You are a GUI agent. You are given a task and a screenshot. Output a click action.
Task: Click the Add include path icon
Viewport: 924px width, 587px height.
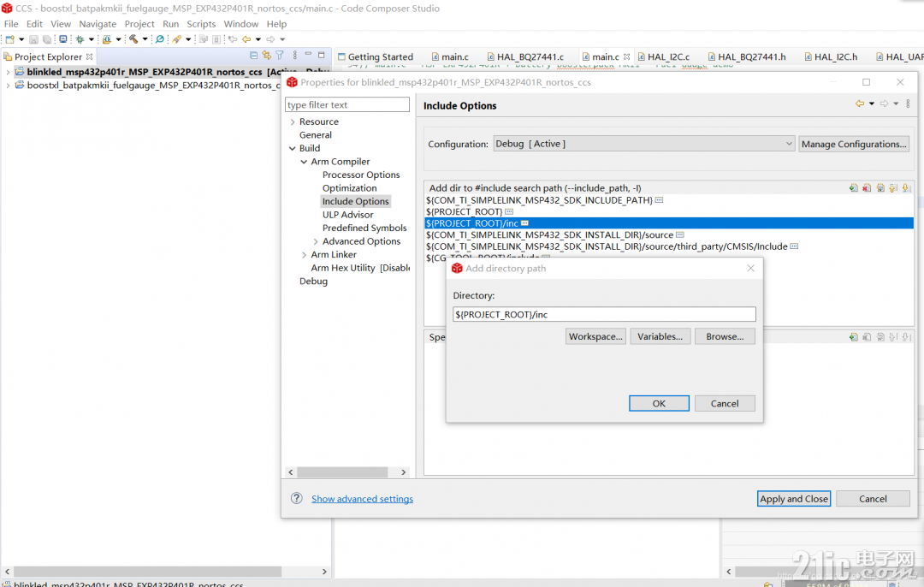click(x=853, y=188)
